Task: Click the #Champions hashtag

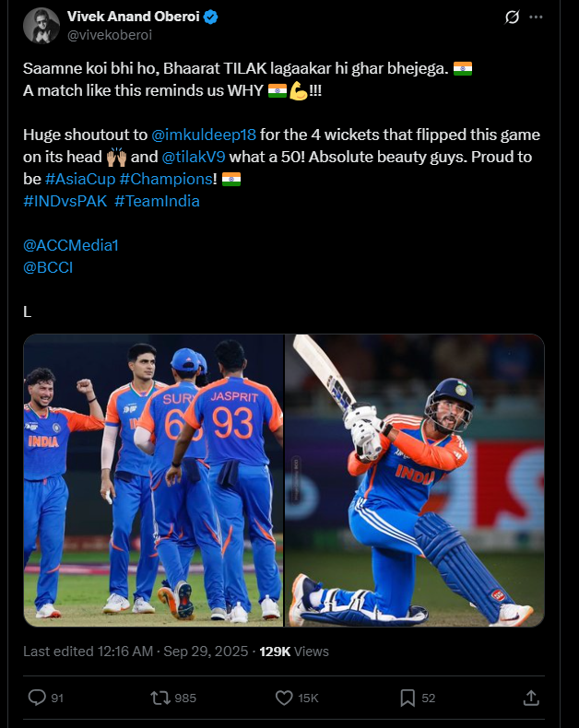Action: tap(166, 179)
